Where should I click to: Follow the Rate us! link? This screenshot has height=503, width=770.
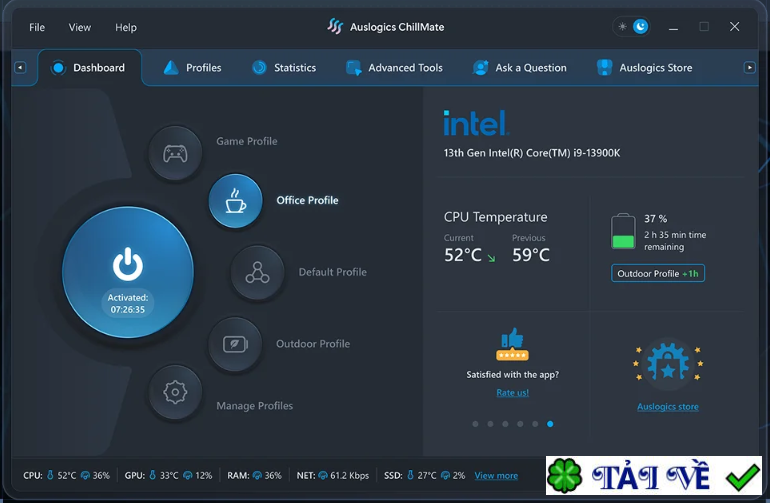pyautogui.click(x=512, y=392)
